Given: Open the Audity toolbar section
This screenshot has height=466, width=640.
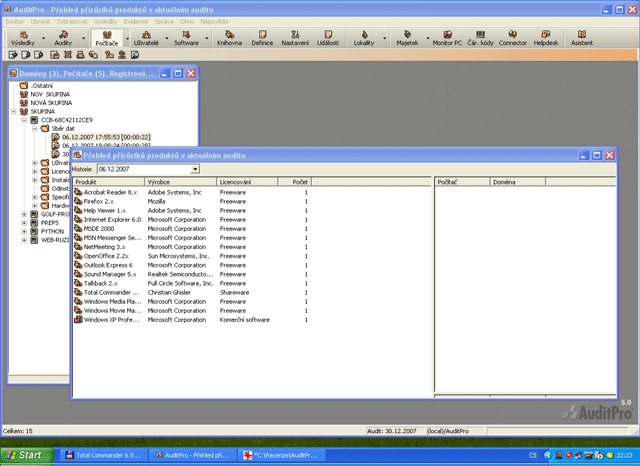Looking at the screenshot, I should (x=63, y=38).
